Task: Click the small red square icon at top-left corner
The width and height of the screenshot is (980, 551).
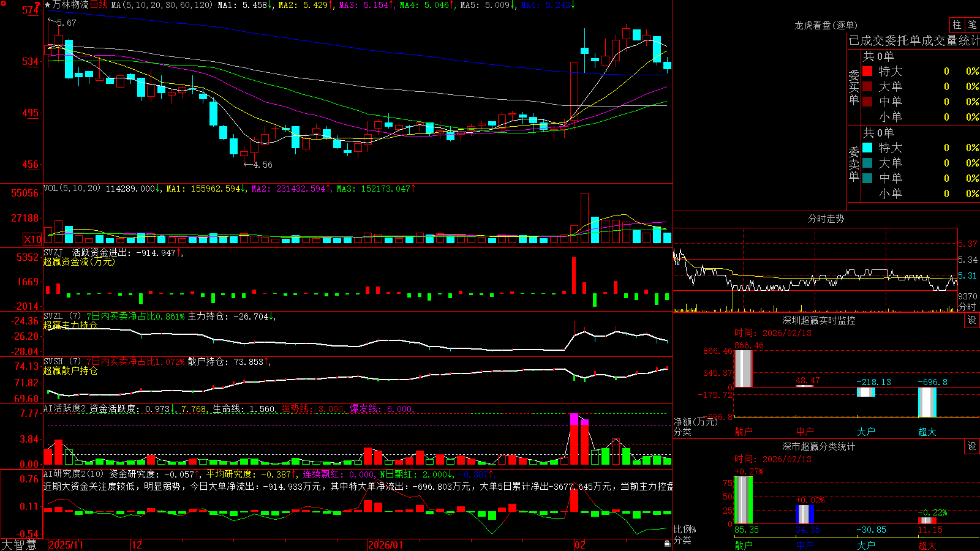Action: [2, 2]
